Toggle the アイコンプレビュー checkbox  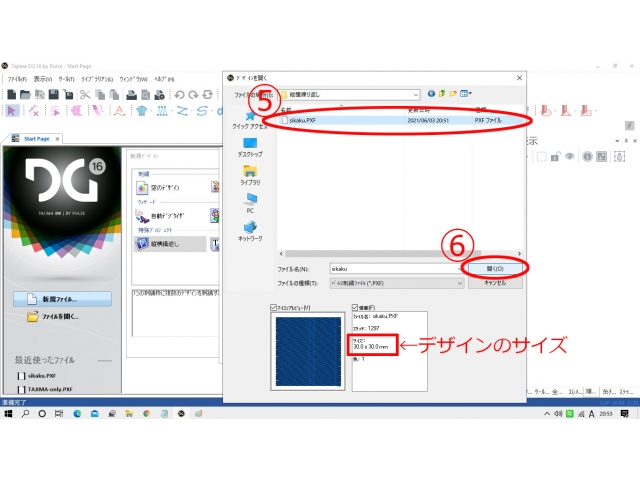[273, 307]
